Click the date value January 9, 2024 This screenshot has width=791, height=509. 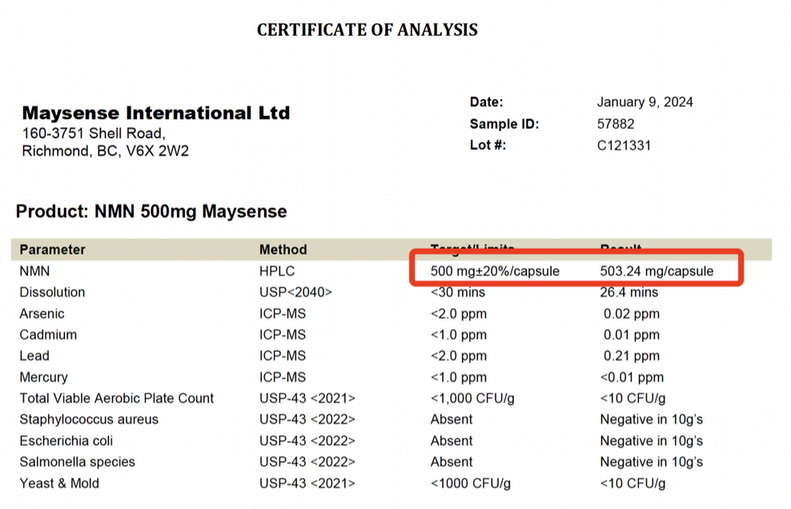(x=644, y=102)
